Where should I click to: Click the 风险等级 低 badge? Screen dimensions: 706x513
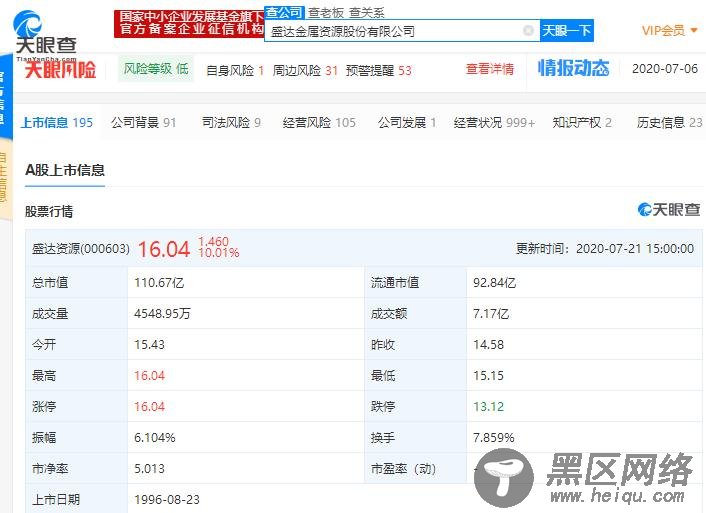click(x=156, y=69)
